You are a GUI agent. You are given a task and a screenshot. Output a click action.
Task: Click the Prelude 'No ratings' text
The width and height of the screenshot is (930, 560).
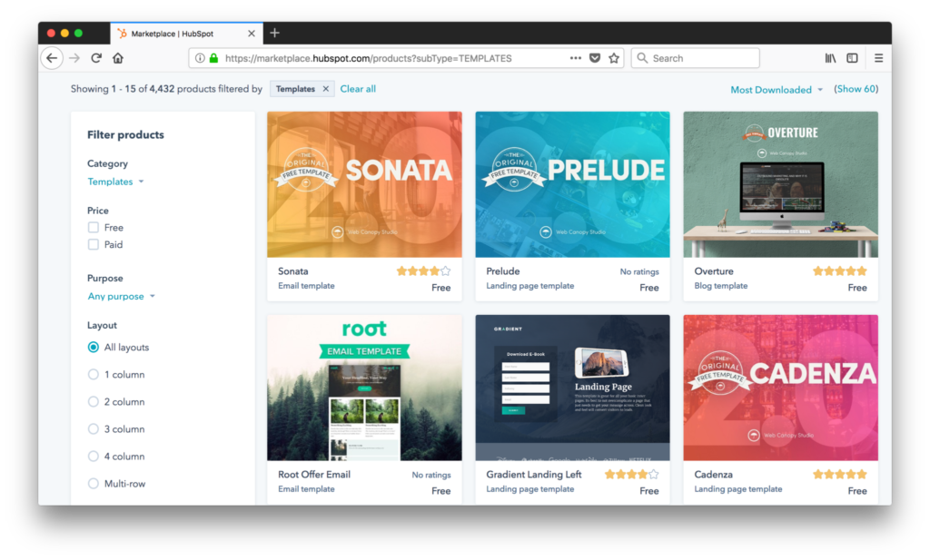[639, 271]
